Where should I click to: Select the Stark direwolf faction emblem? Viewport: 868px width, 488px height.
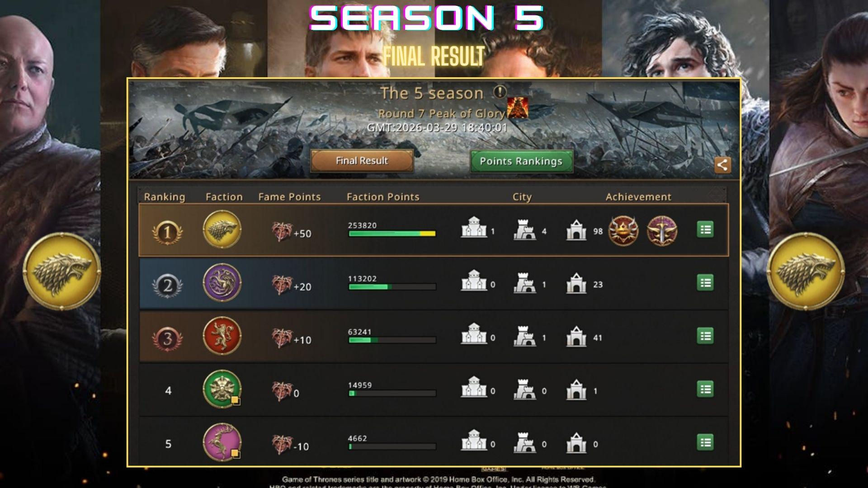click(222, 230)
